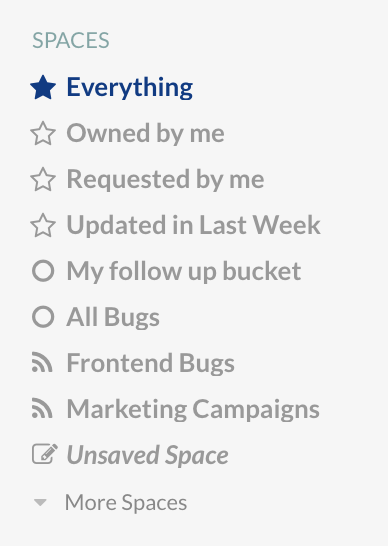
Task: Select Marketing Campaigns space
Action: [x=193, y=409]
